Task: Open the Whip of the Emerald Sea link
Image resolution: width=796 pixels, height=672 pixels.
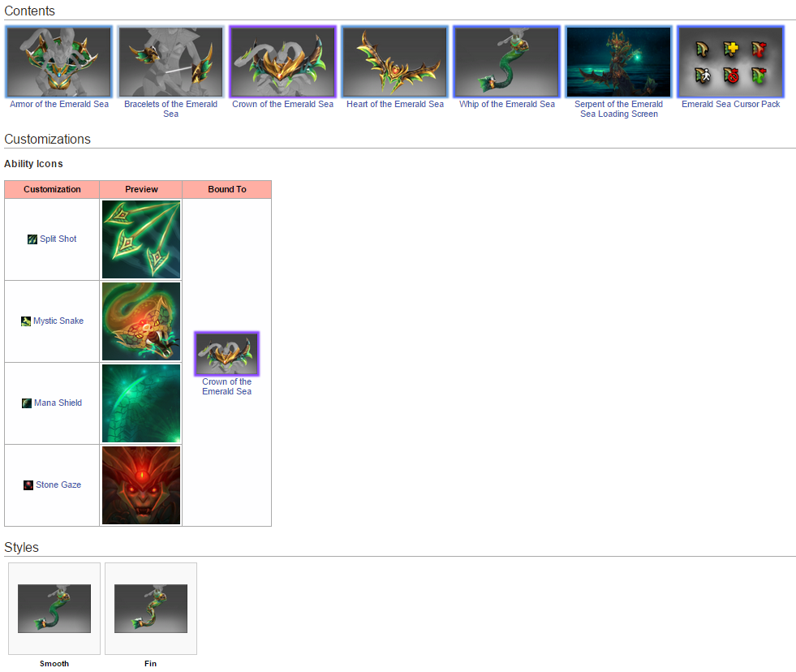Action: click(507, 104)
